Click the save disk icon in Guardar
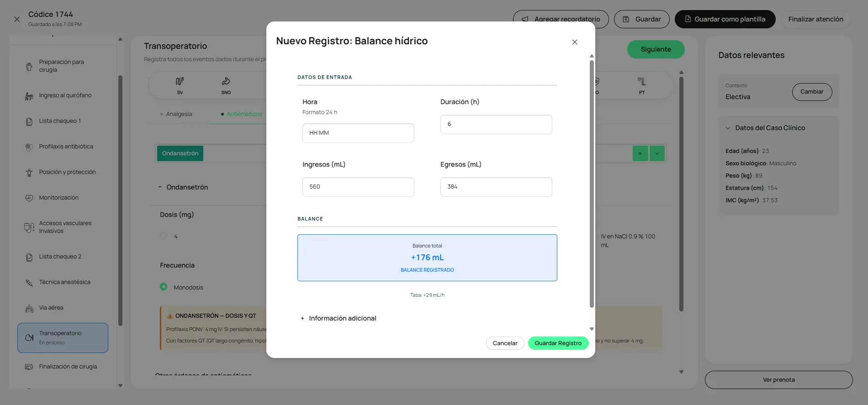 (x=626, y=19)
